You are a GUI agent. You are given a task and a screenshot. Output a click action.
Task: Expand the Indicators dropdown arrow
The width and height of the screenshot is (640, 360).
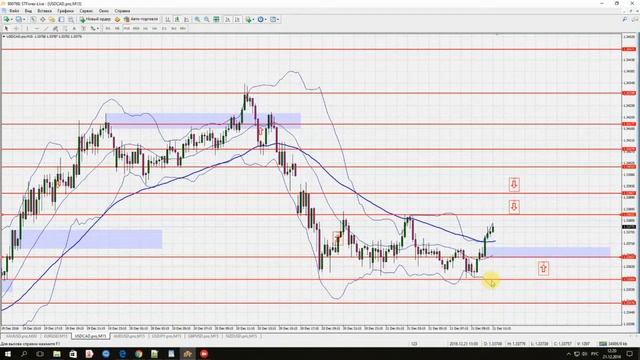coord(253,19)
